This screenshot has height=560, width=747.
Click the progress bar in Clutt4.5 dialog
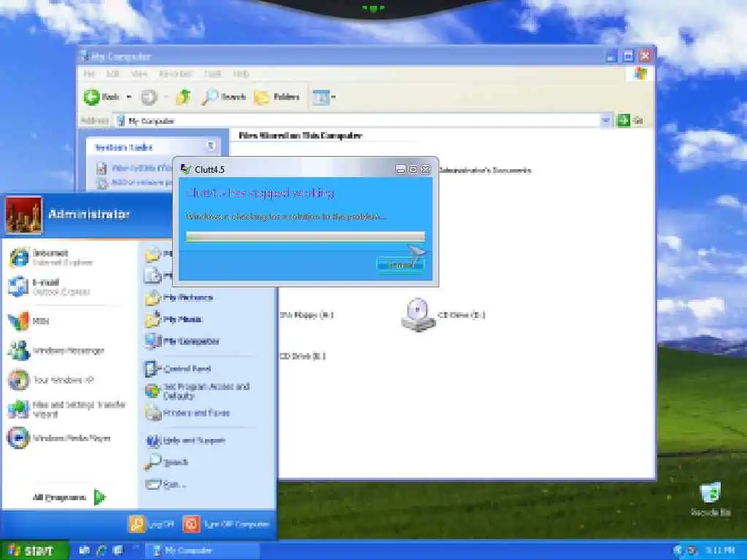coord(306,236)
